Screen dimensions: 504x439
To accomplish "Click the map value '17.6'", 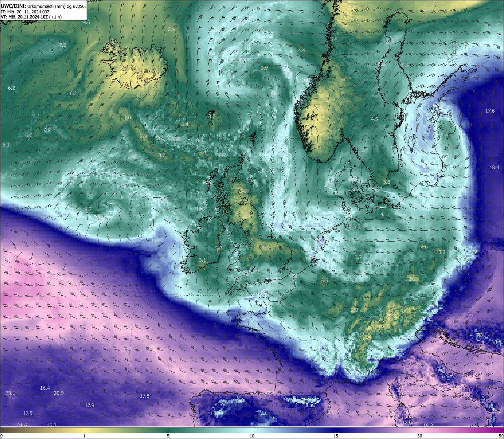I will (490, 111).
